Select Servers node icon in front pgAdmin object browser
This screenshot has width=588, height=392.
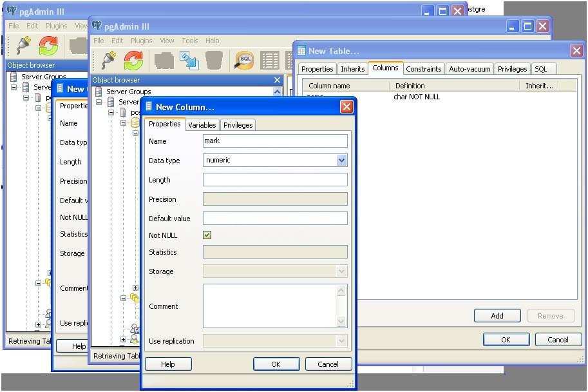click(111, 102)
